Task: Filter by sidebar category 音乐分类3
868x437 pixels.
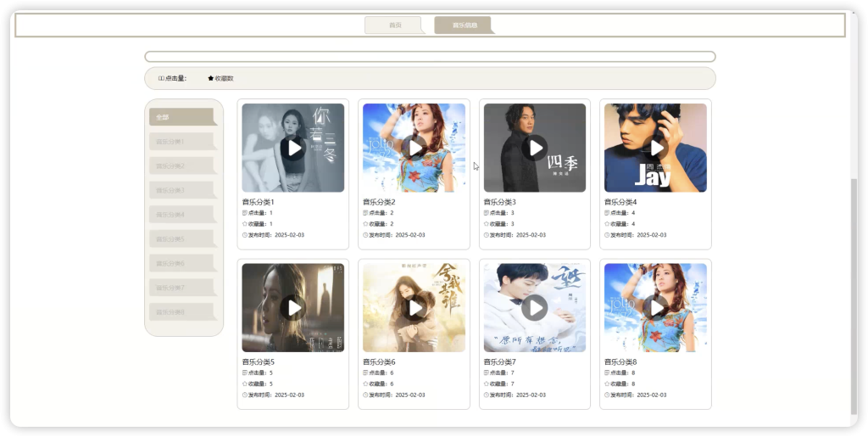Action: (x=183, y=190)
